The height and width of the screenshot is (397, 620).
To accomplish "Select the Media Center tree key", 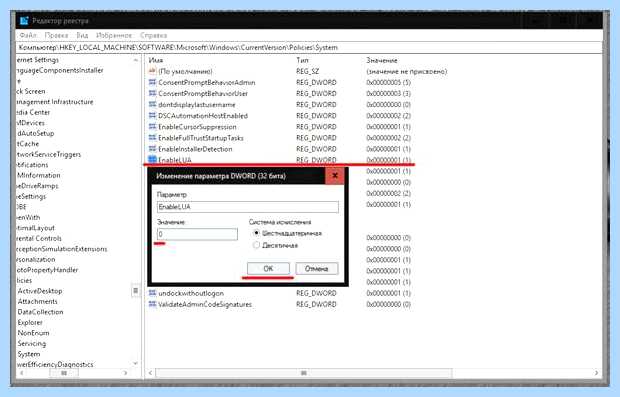I will 33,112.
